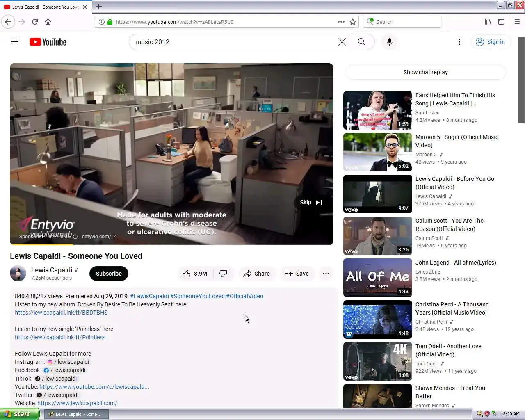Click the #SomeoneYouLoved hashtag
525x420 pixels.
click(197, 296)
